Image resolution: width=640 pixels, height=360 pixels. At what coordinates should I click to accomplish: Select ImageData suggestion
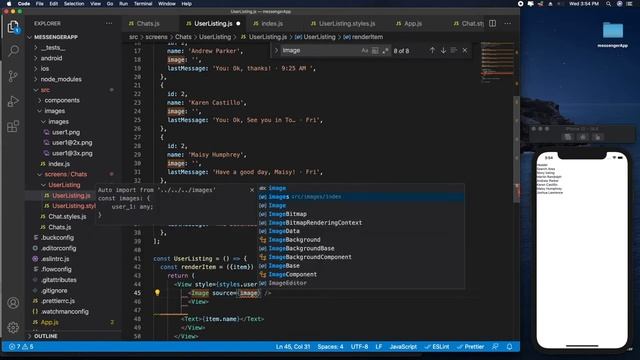click(361, 231)
